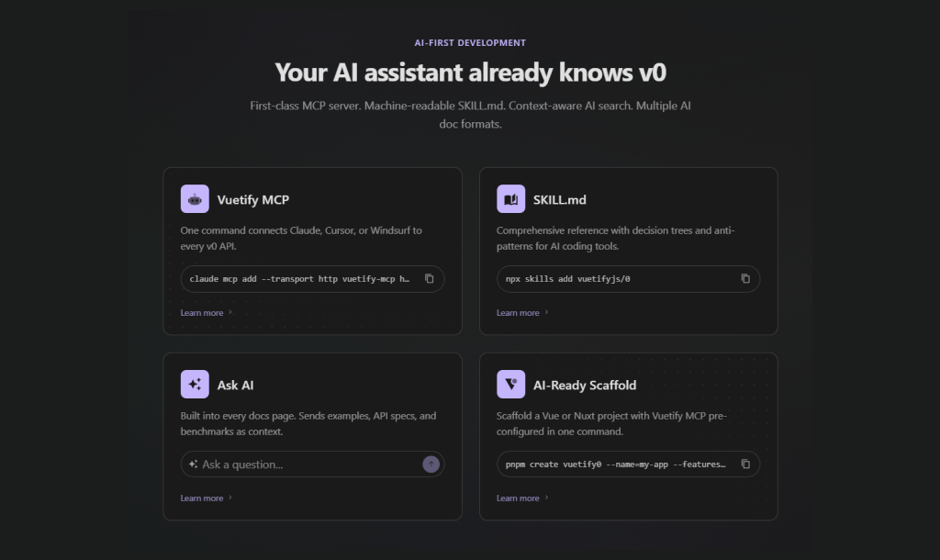Click the AI-Ready Scaffold Vuetify logo icon
Screen dimensions: 940x560
click(x=510, y=385)
